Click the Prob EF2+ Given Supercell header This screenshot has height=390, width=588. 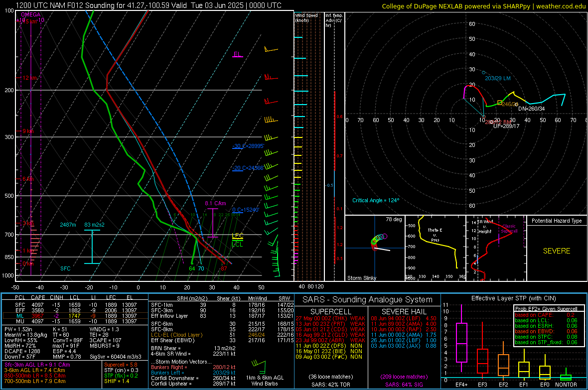[x=546, y=309]
